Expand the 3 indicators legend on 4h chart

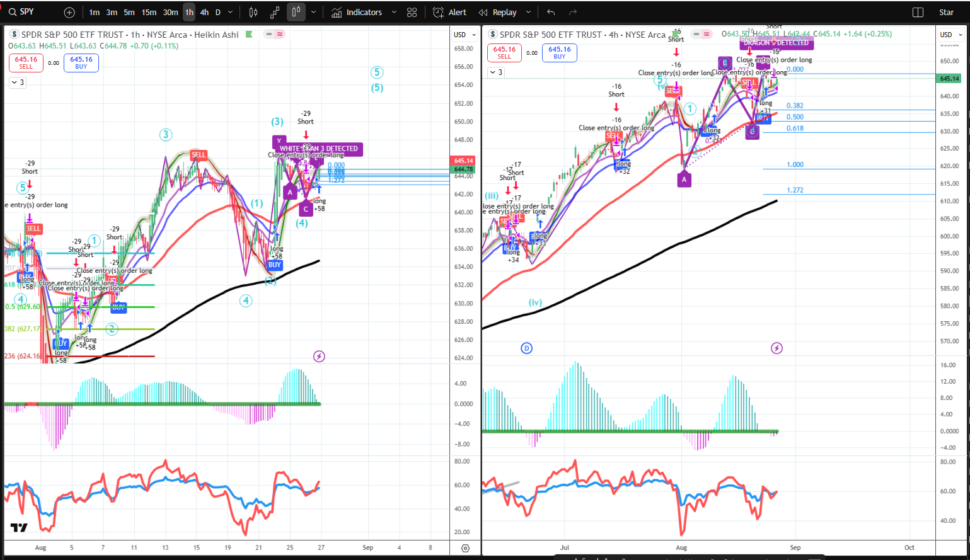click(497, 72)
